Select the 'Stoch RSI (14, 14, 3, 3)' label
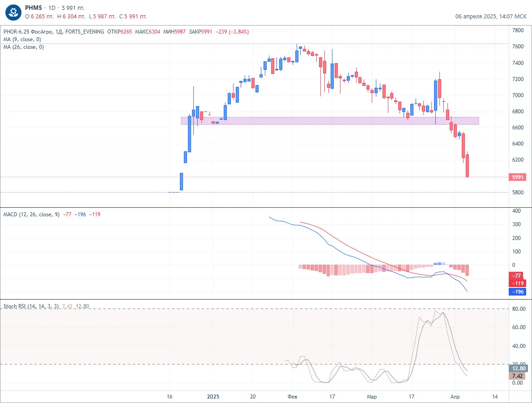This screenshot has width=532, height=403. [x=31, y=306]
